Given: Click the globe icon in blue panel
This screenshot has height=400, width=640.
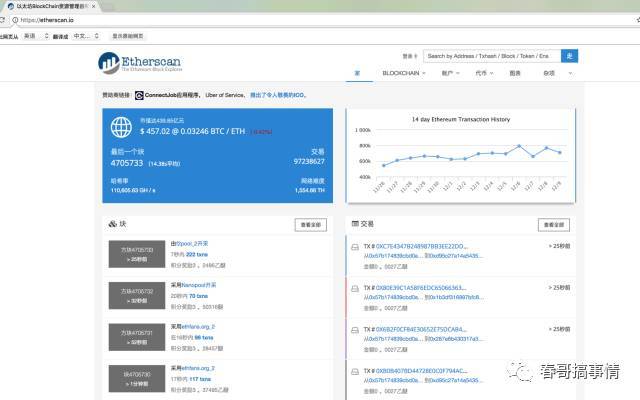Looking at the screenshot, I should pyautogui.click(x=121, y=127).
